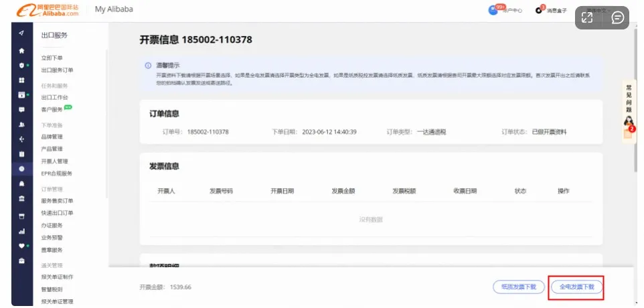Open 报关单证制作 menu item

tap(58, 277)
